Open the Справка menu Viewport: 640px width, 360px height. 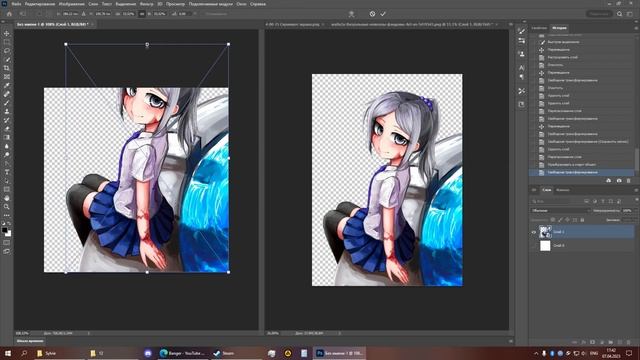coord(258,4)
